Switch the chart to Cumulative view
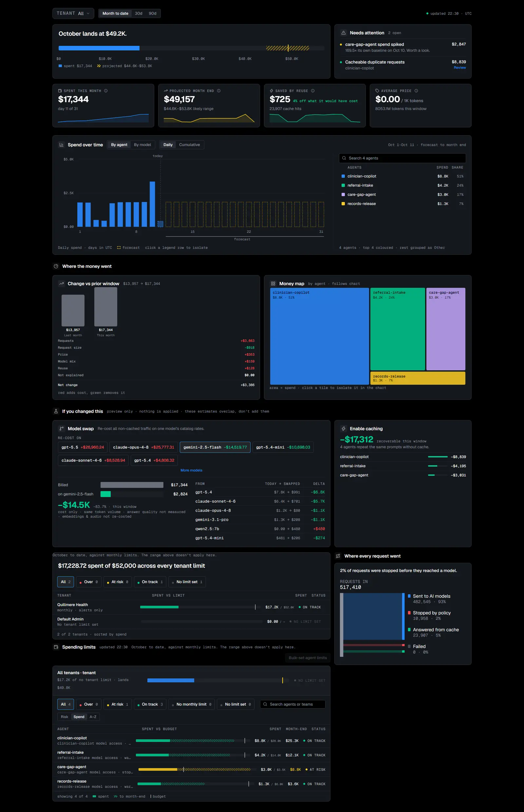The height and width of the screenshot is (812, 524). coord(189,145)
